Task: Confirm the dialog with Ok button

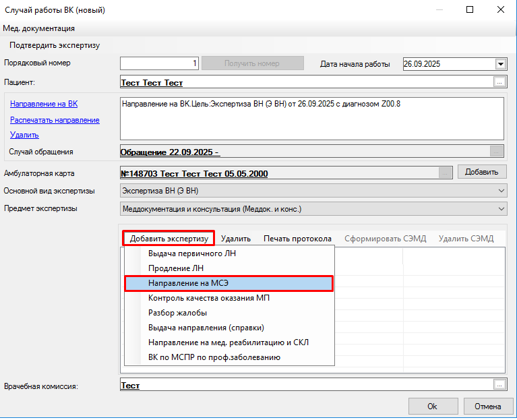Action: coord(432,406)
